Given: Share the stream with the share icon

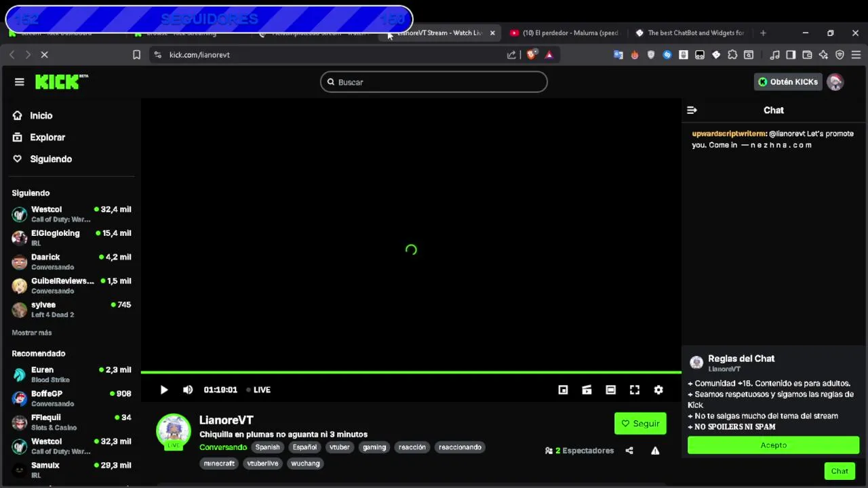Looking at the screenshot, I should (x=629, y=451).
